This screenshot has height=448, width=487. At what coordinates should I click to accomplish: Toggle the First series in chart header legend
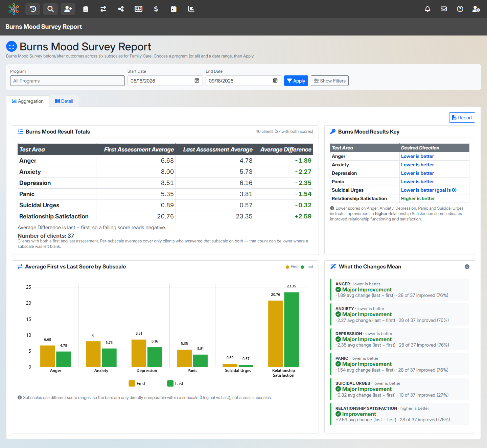click(292, 267)
